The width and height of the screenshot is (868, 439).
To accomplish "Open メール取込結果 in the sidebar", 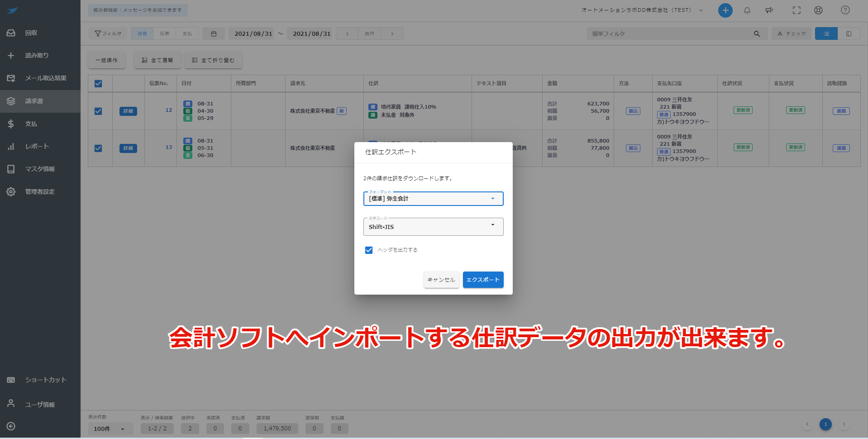I will tap(40, 78).
